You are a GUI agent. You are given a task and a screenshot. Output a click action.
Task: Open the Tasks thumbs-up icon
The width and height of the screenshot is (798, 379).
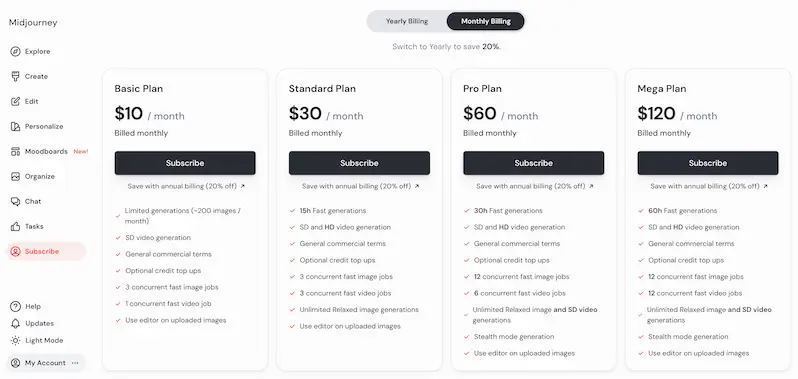pyautogui.click(x=15, y=226)
